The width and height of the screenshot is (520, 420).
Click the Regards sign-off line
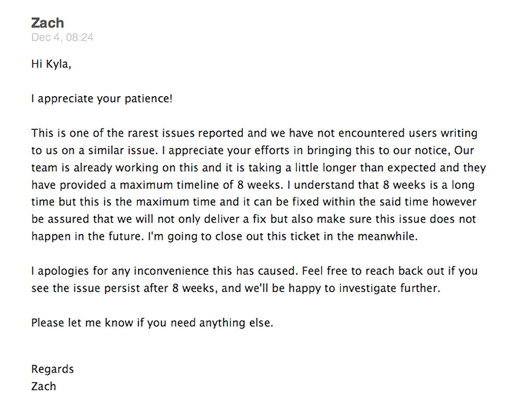(x=53, y=369)
